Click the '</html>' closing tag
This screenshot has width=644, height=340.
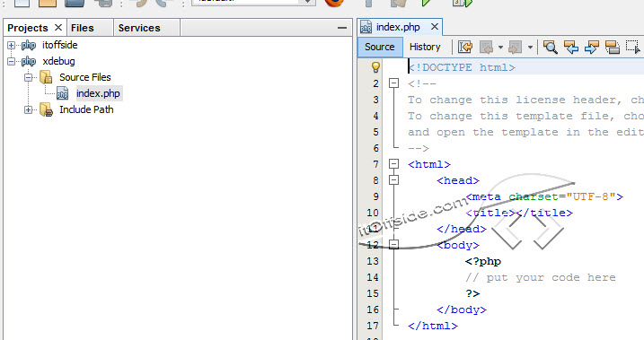[x=433, y=326]
